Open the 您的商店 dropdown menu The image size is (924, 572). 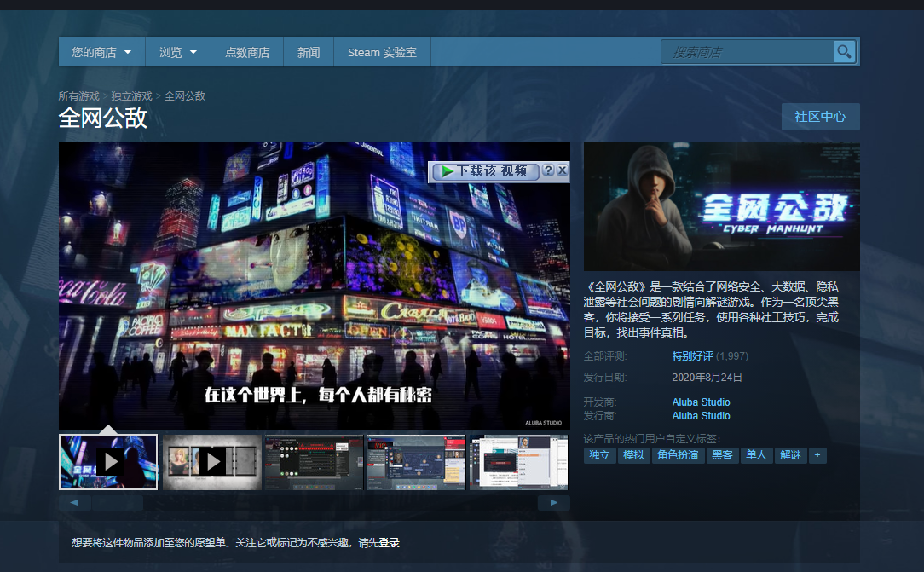coord(101,51)
